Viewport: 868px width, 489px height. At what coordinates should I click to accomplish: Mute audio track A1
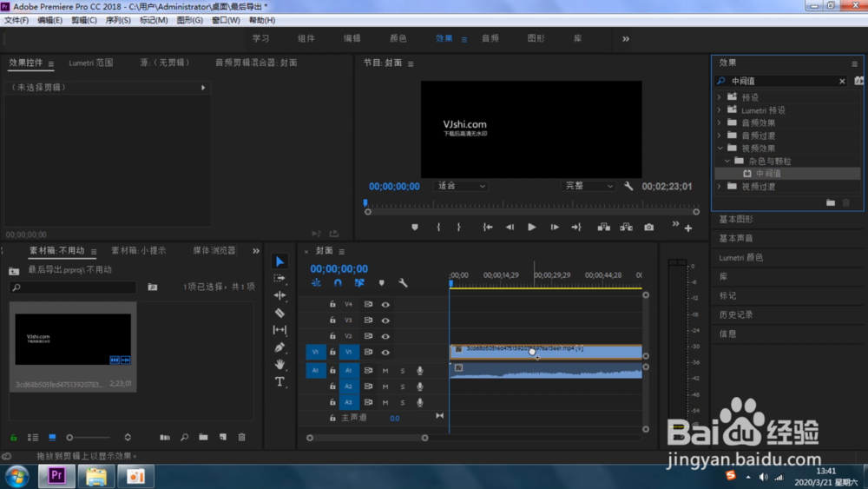click(x=385, y=371)
